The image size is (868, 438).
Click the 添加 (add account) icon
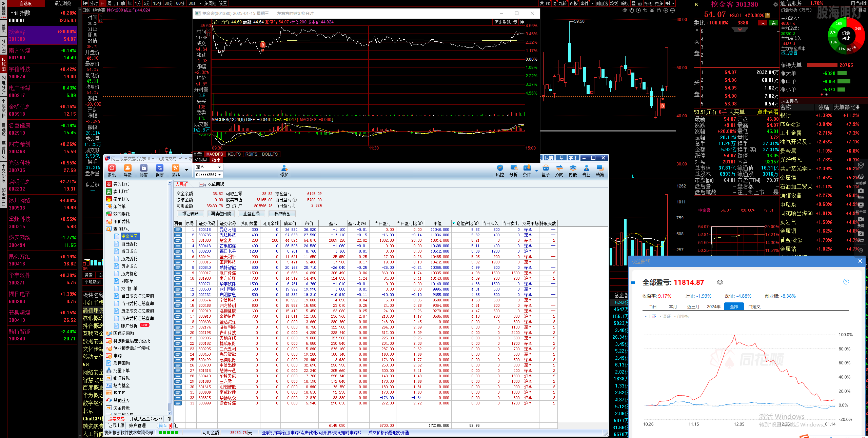pyautogui.click(x=284, y=171)
